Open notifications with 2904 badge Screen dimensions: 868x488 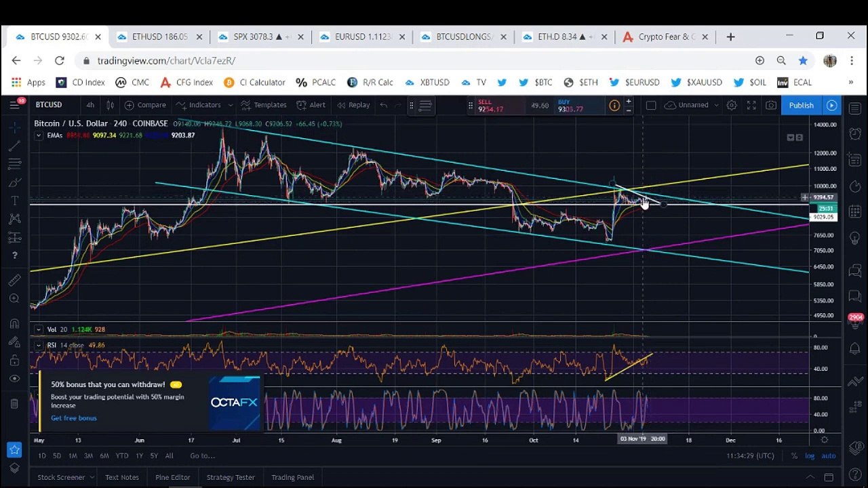pos(855,322)
